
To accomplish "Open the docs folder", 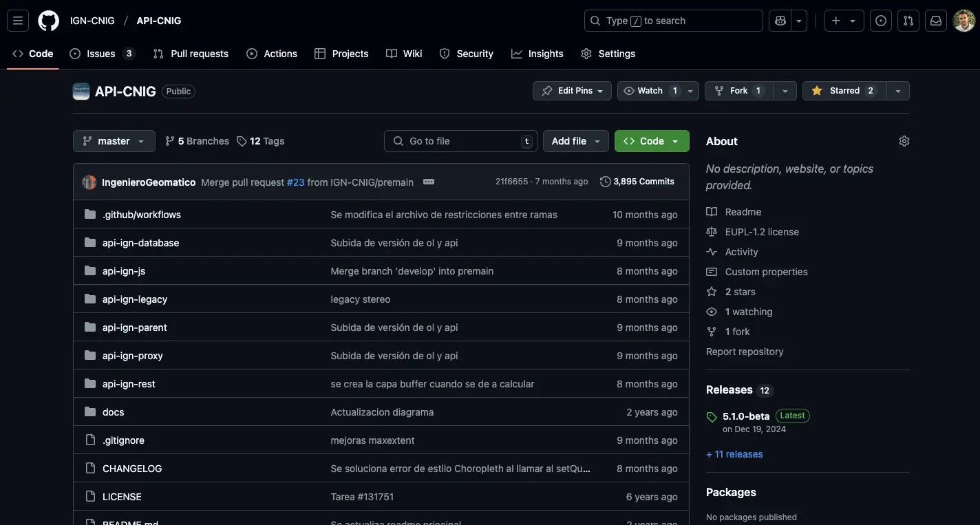I will (x=114, y=412).
